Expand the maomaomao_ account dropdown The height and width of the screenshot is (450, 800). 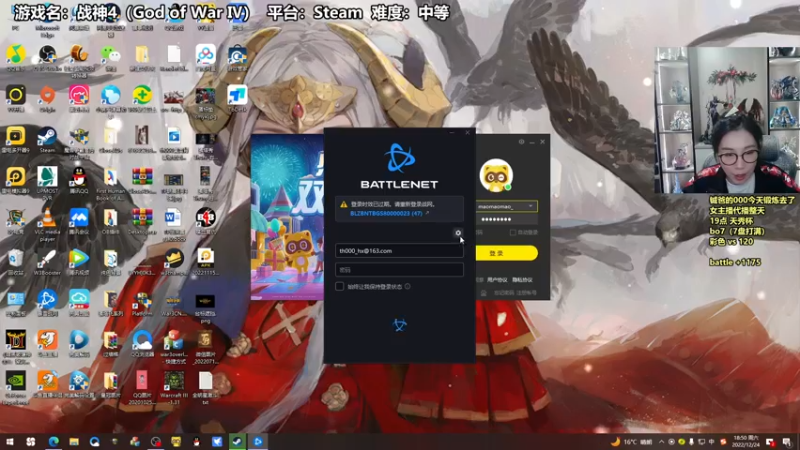pyautogui.click(x=531, y=206)
